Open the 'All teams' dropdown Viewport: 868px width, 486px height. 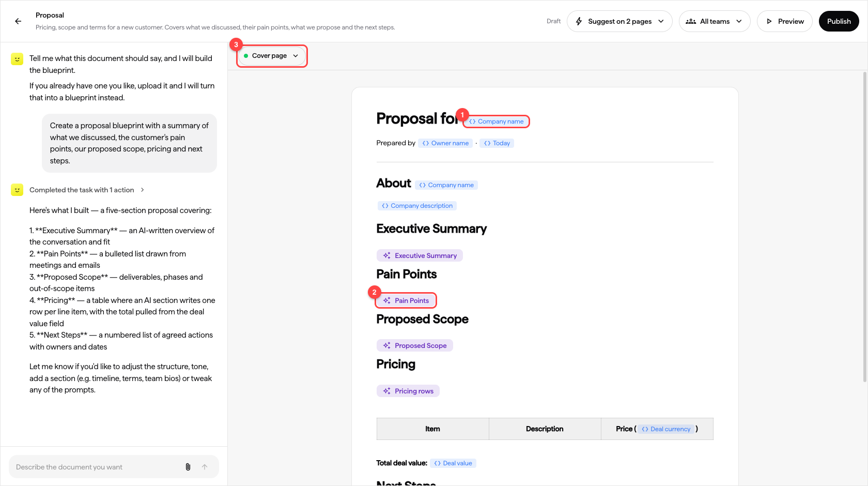[x=715, y=21]
